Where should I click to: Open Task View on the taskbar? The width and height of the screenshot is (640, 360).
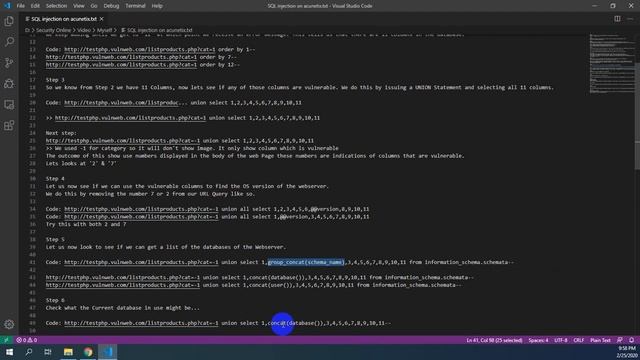click(48, 352)
